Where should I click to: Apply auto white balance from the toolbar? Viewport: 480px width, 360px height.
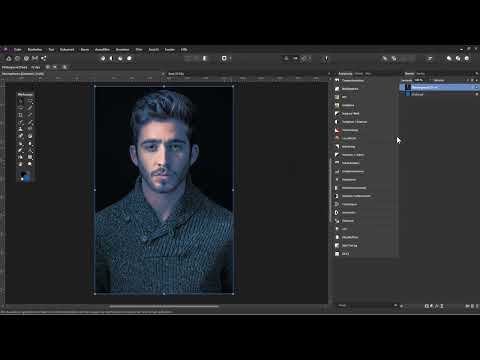129,59
